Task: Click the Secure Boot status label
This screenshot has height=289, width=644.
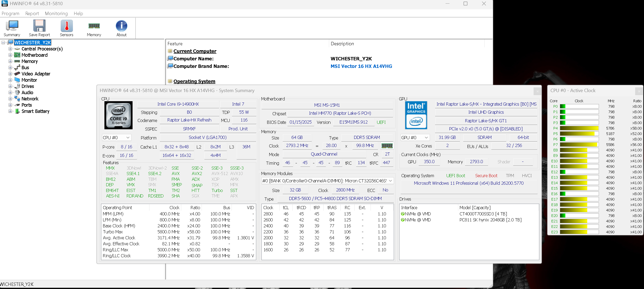Action: (486, 176)
